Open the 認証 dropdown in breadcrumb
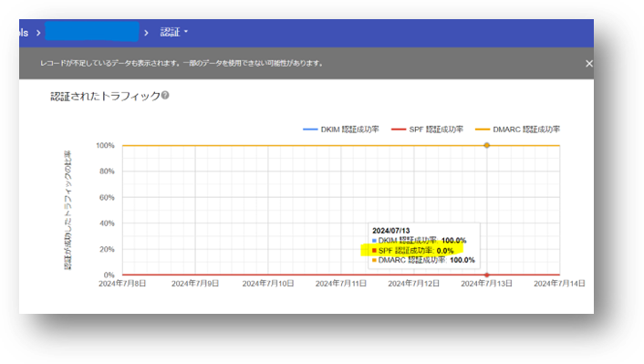This screenshot has width=644, height=364. [x=173, y=32]
